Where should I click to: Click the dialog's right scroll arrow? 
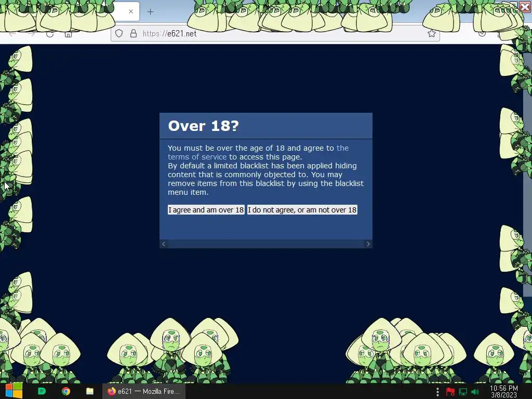(368, 244)
